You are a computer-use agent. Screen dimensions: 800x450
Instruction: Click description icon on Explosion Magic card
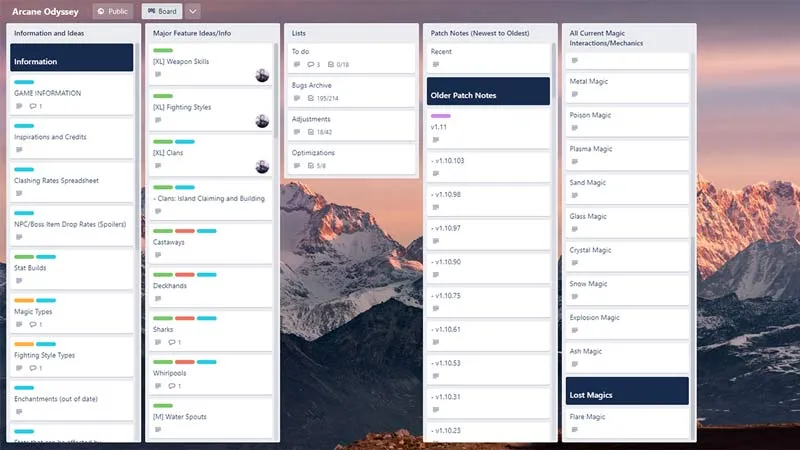pyautogui.click(x=574, y=330)
